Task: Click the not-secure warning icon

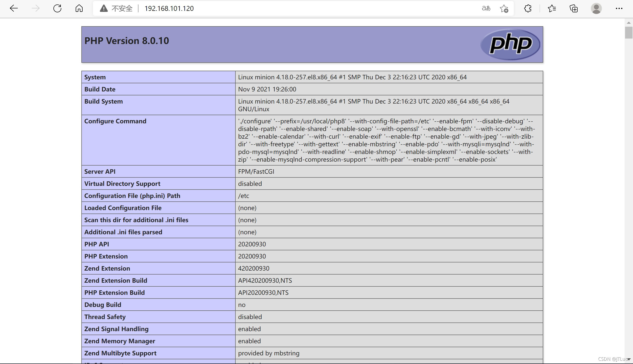Action: [x=104, y=8]
